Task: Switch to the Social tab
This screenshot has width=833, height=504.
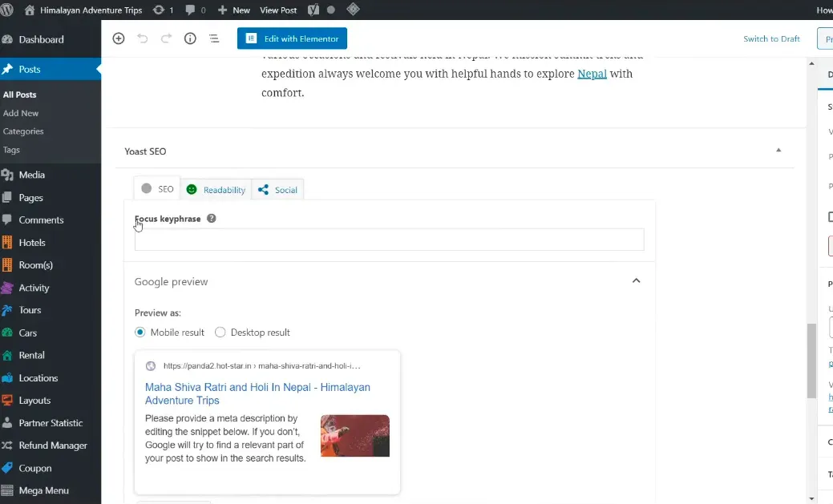Action: pos(278,190)
